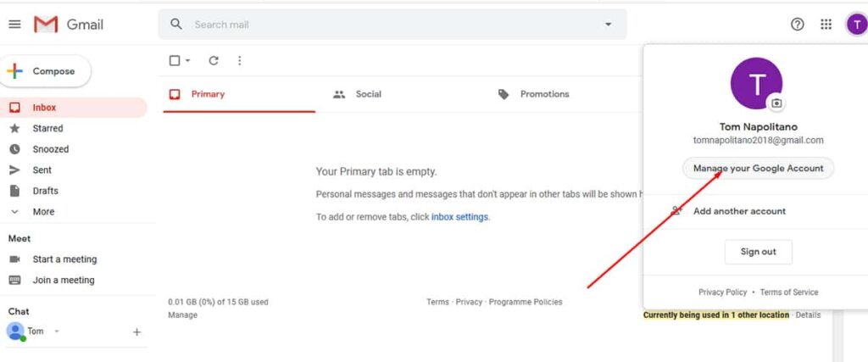Open Tom's chat status dropdown
868x362 pixels.
pos(56,331)
